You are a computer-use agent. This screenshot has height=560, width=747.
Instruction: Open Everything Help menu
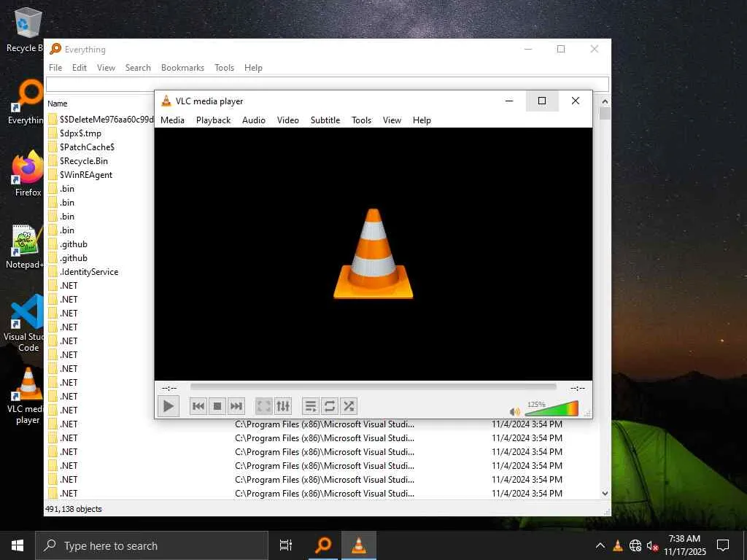tap(253, 68)
